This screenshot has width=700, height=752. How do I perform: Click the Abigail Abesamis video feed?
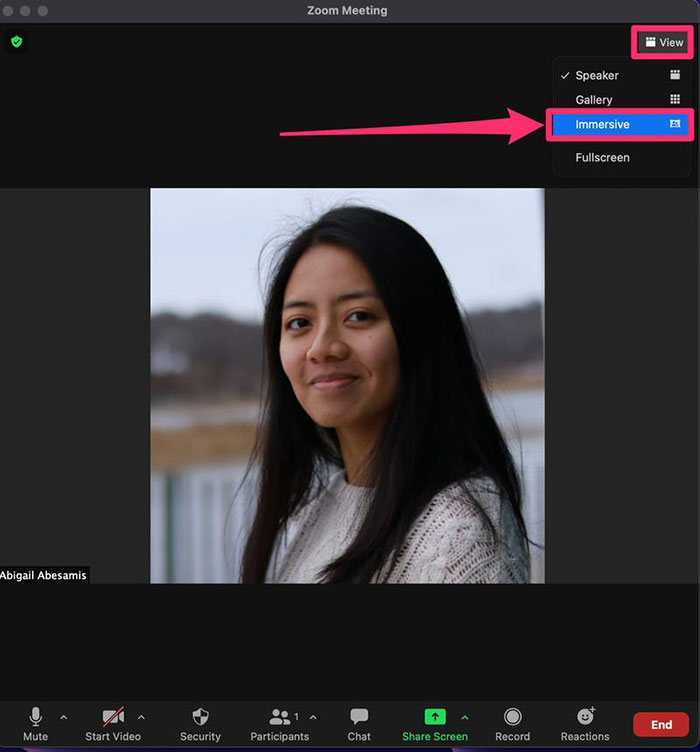(347, 385)
